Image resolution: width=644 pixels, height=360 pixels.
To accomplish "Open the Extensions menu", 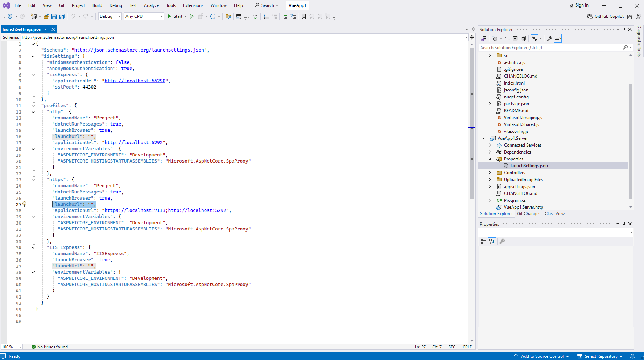I will (193, 5).
